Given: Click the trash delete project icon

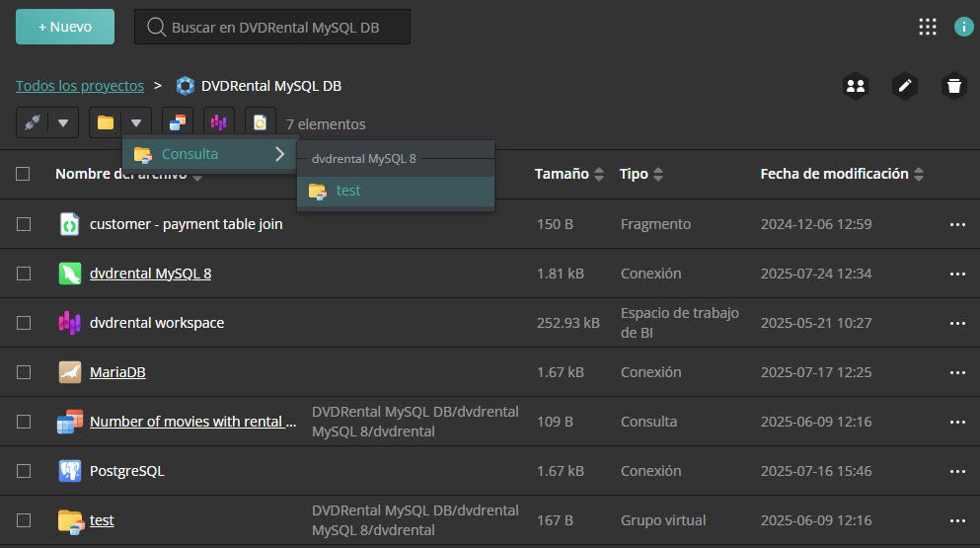Looking at the screenshot, I should (952, 86).
